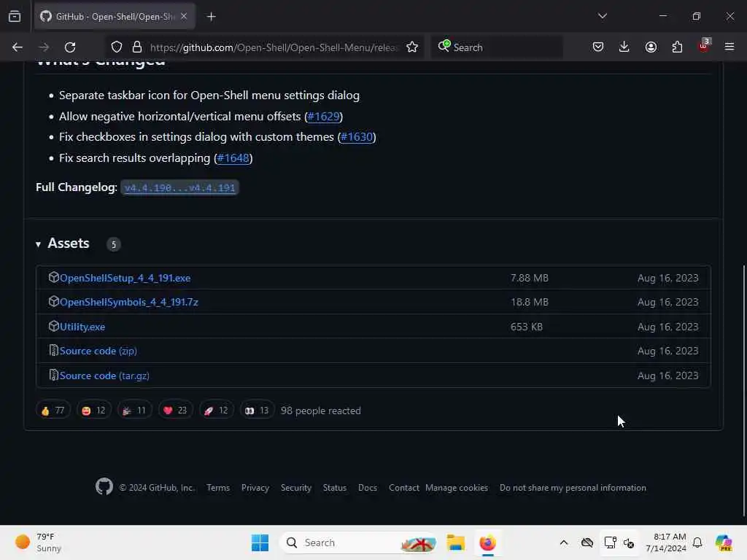
Task: Click the muted volume tray icon
Action: tap(628, 542)
